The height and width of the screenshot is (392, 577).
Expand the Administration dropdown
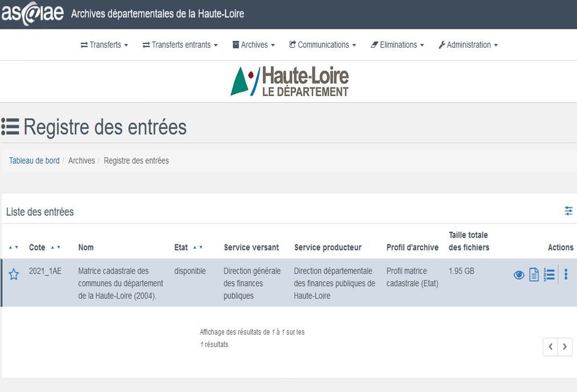[468, 45]
